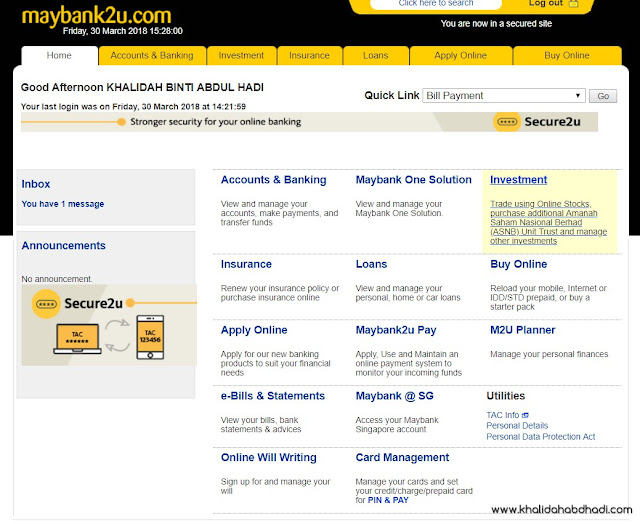Open the Announcements heading
This screenshot has height=524, width=640.
pos(64,245)
